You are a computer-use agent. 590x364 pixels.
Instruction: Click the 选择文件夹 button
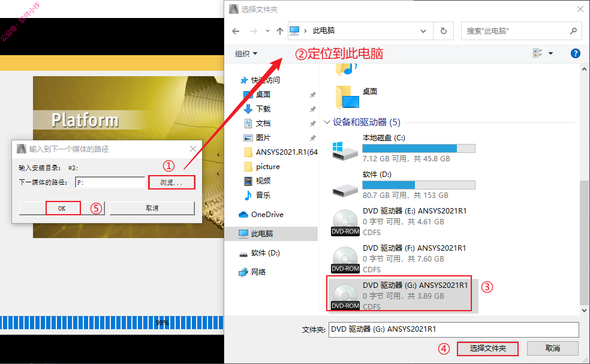(487, 348)
